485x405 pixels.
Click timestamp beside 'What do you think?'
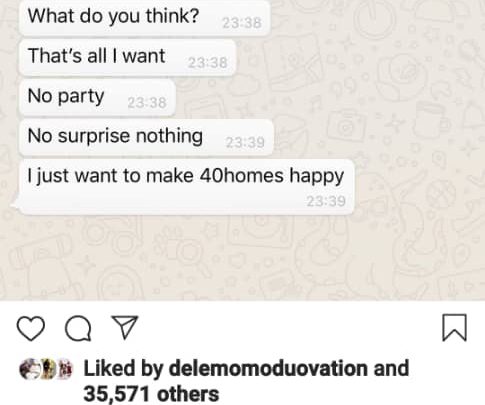[242, 23]
